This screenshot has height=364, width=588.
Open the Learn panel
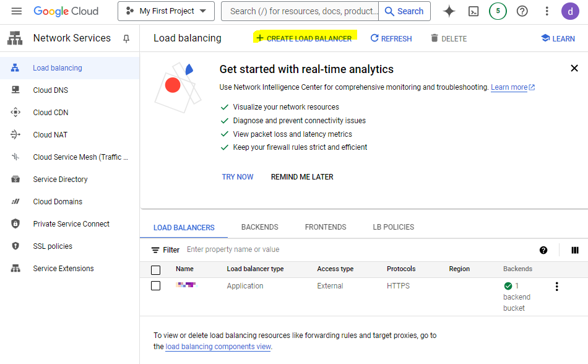coord(558,38)
